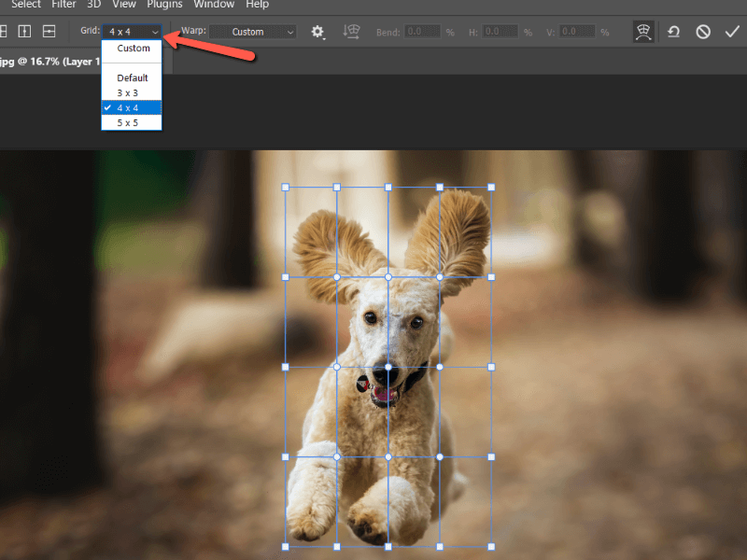
Task: Open the Grid size combo box
Action: pos(132,31)
